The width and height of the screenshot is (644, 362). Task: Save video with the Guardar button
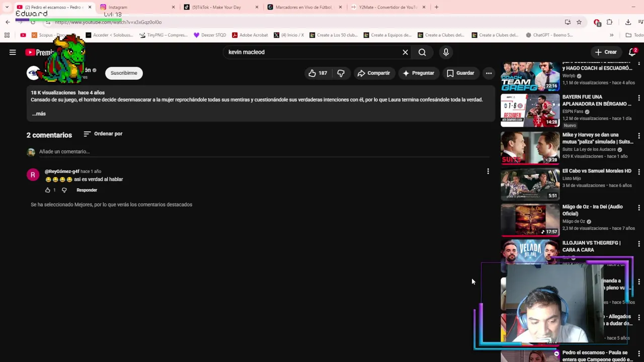click(460, 73)
